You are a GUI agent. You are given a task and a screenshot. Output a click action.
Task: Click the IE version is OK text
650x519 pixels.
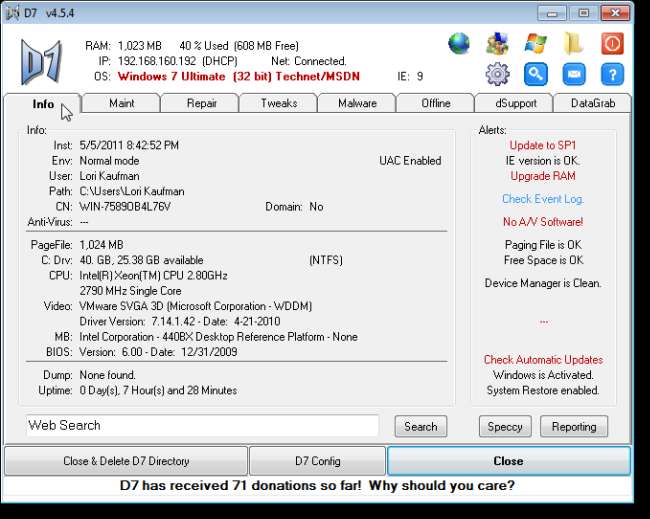click(543, 161)
